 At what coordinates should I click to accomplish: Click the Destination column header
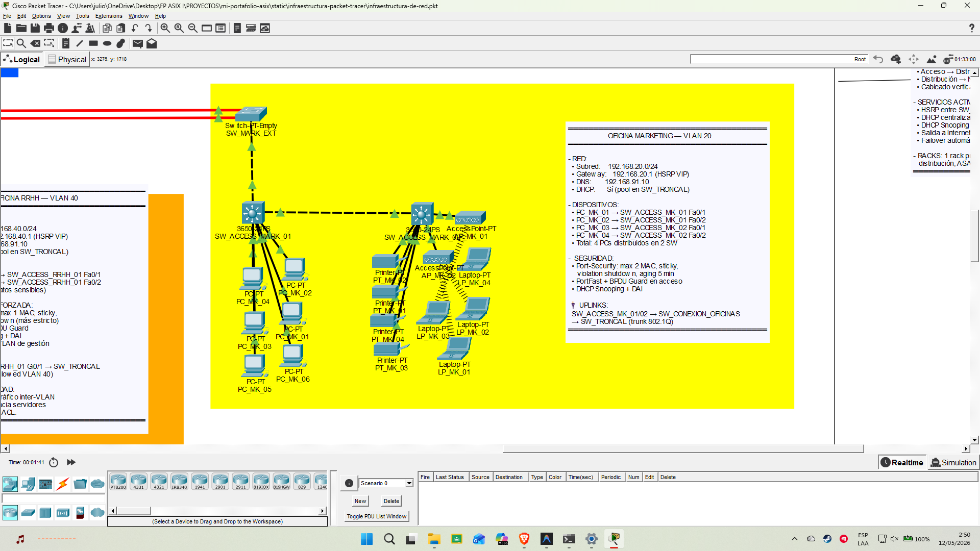click(509, 477)
